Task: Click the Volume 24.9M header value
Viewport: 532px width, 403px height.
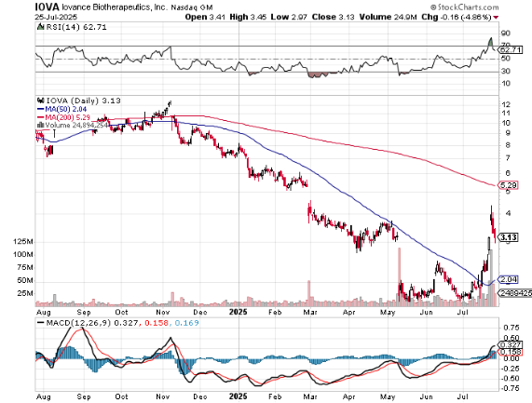Action: pyautogui.click(x=388, y=17)
